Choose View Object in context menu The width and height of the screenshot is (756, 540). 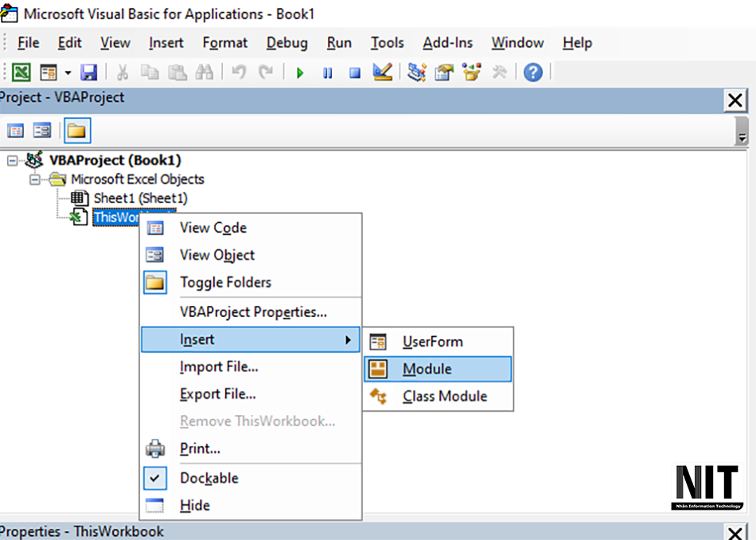pyautogui.click(x=251, y=255)
